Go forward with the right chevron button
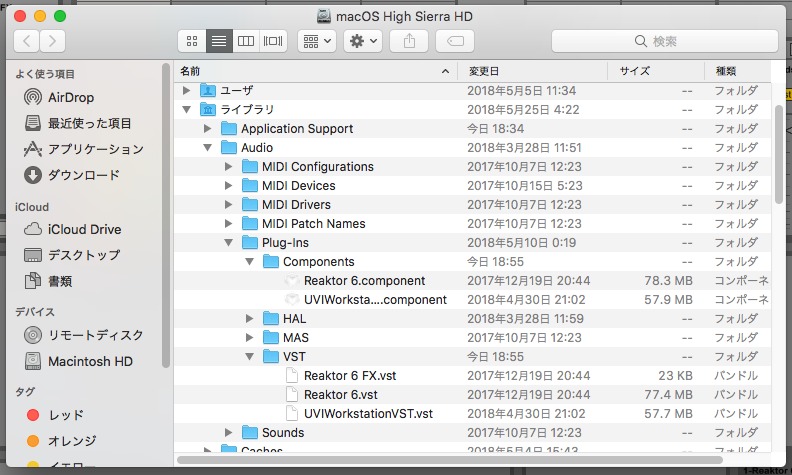 53,41
